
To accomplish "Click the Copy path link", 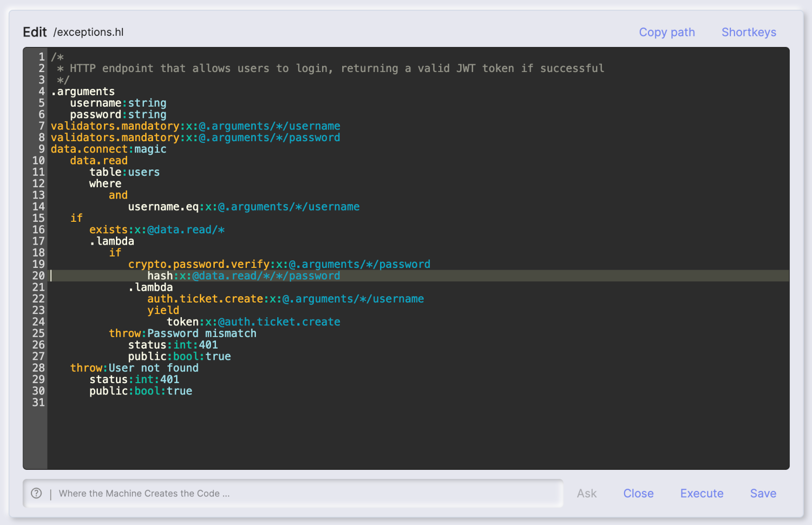I will tap(666, 32).
